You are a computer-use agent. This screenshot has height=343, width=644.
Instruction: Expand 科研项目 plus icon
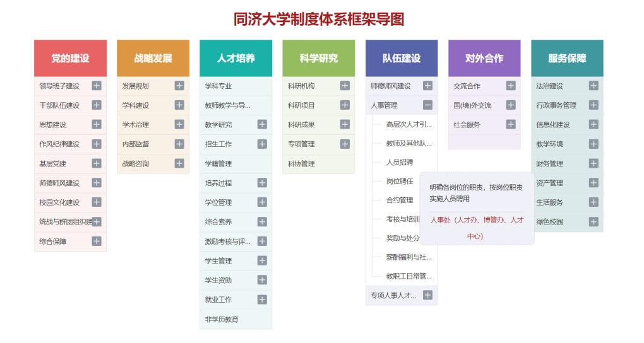(345, 105)
